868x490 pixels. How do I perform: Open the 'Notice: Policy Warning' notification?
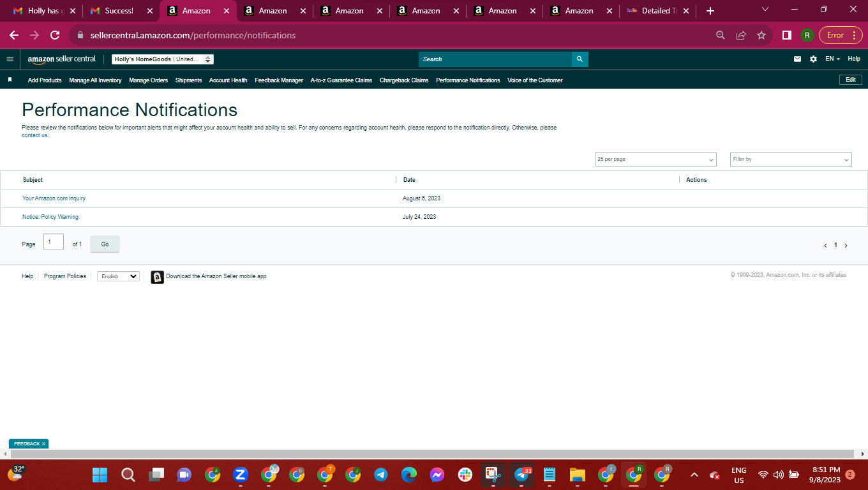click(50, 217)
